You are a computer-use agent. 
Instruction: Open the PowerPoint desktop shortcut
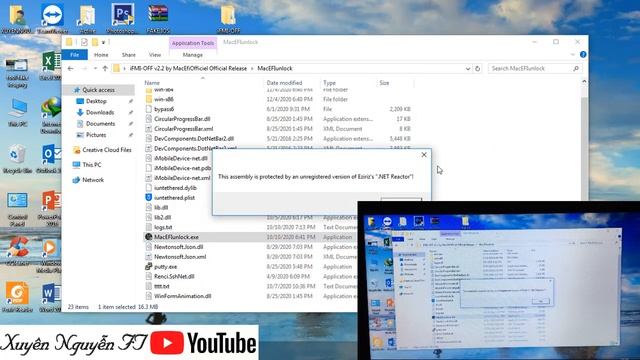(x=50, y=209)
